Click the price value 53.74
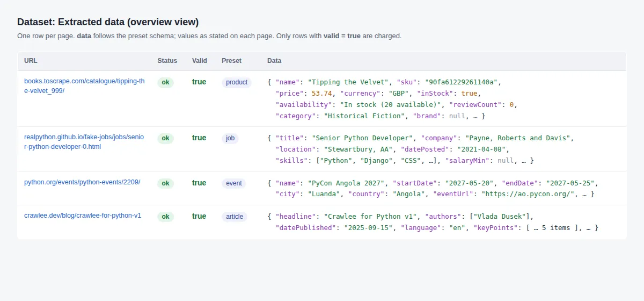Screen dimensions: 644x301 point(322,93)
